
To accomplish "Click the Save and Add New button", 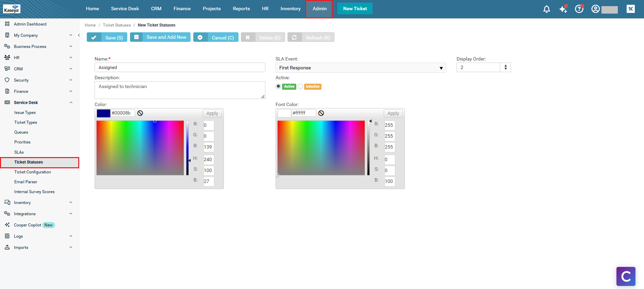I will [x=160, y=37].
